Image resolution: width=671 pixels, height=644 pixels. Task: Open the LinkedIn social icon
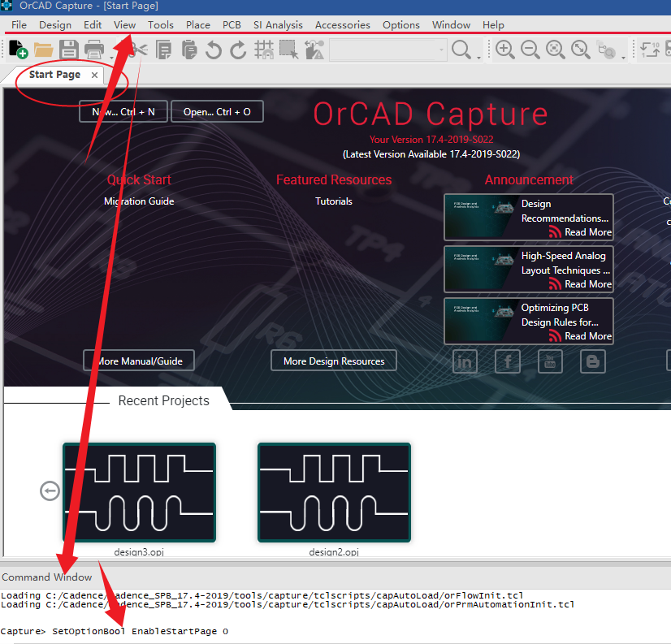(x=465, y=361)
